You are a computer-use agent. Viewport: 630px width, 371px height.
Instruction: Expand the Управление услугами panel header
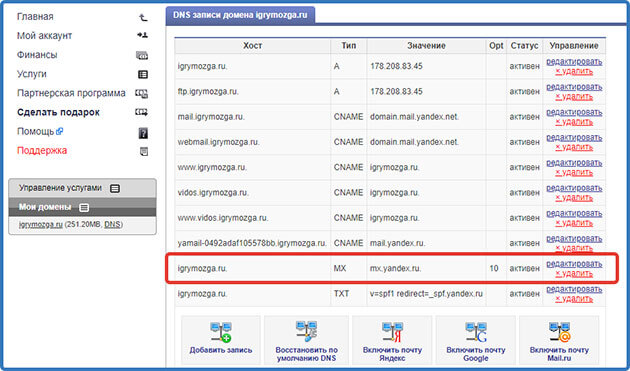pos(82,188)
